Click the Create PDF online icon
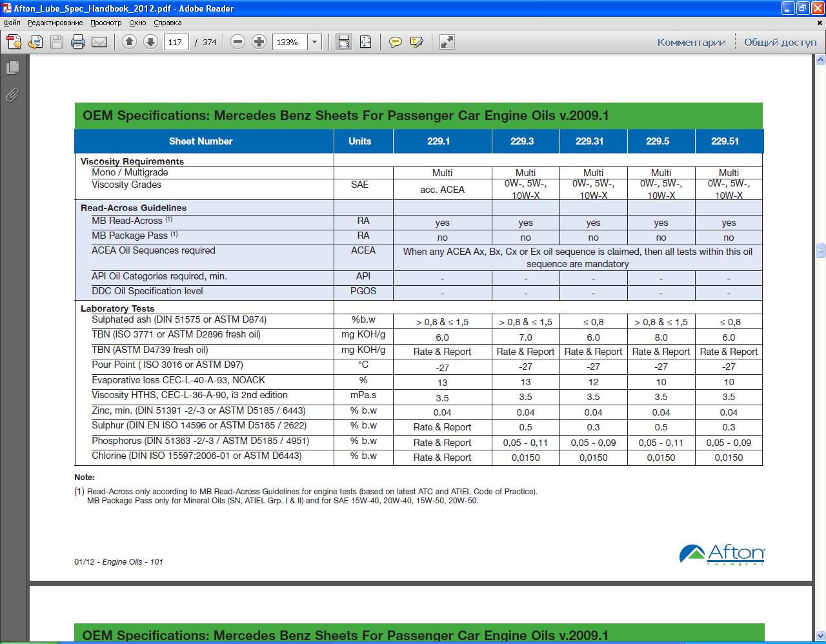826x644 pixels. click(14, 42)
